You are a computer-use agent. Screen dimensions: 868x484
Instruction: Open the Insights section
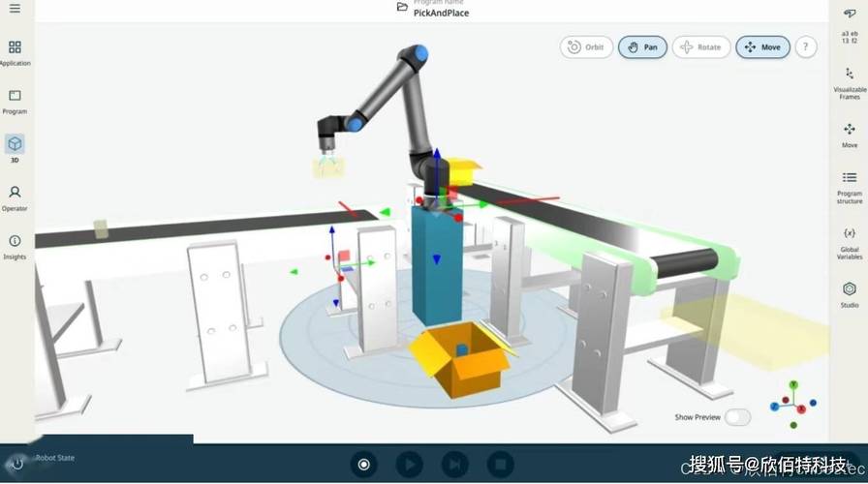pyautogui.click(x=15, y=247)
